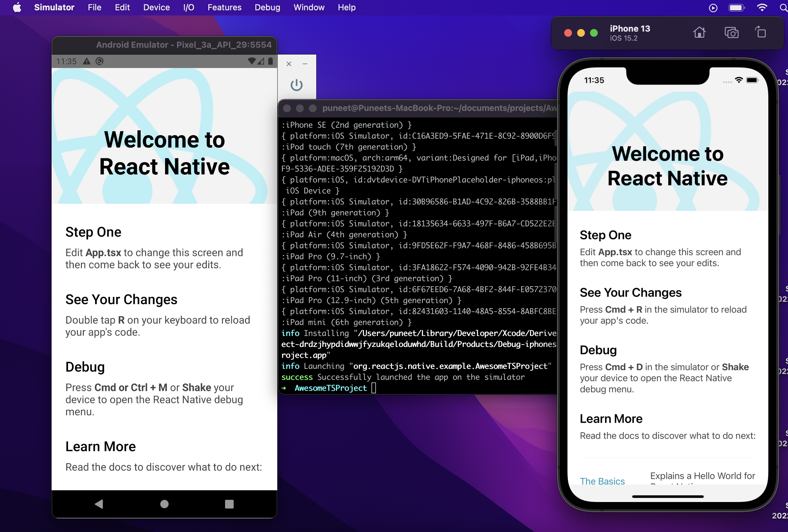Click 'Debug' heading in Android app
The image size is (788, 532).
85,367
